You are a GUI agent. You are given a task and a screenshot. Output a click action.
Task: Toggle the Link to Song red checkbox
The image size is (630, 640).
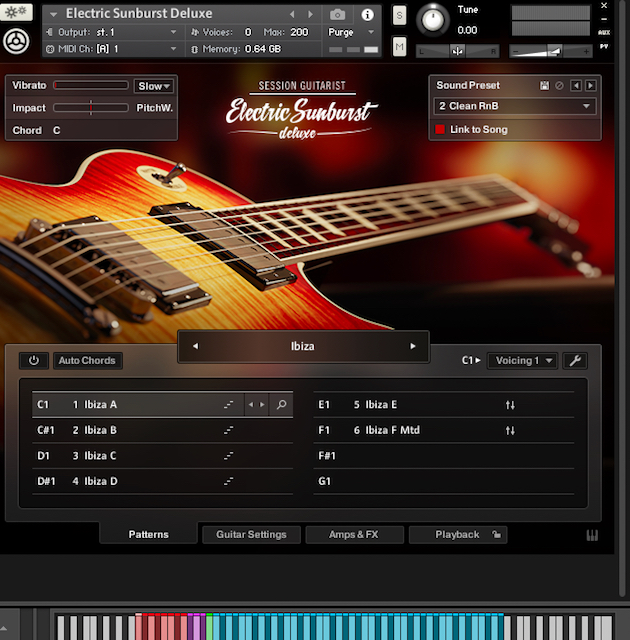point(440,129)
